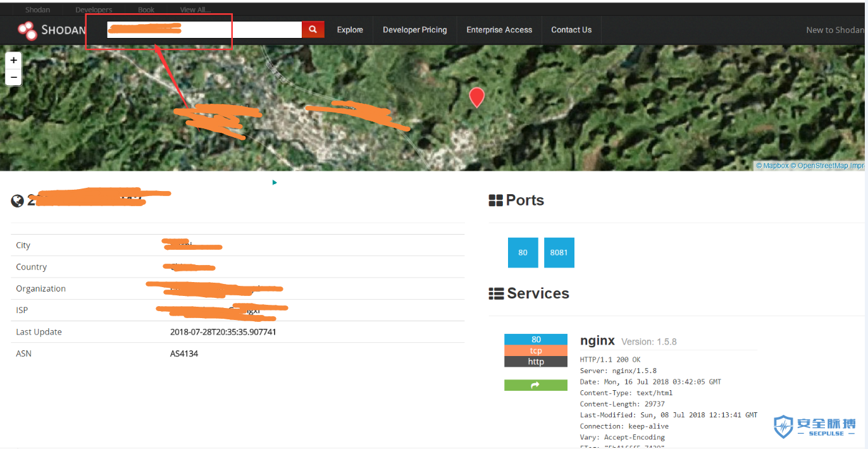Open Contact Us page
Image resolution: width=868 pixels, height=449 pixels.
(571, 30)
